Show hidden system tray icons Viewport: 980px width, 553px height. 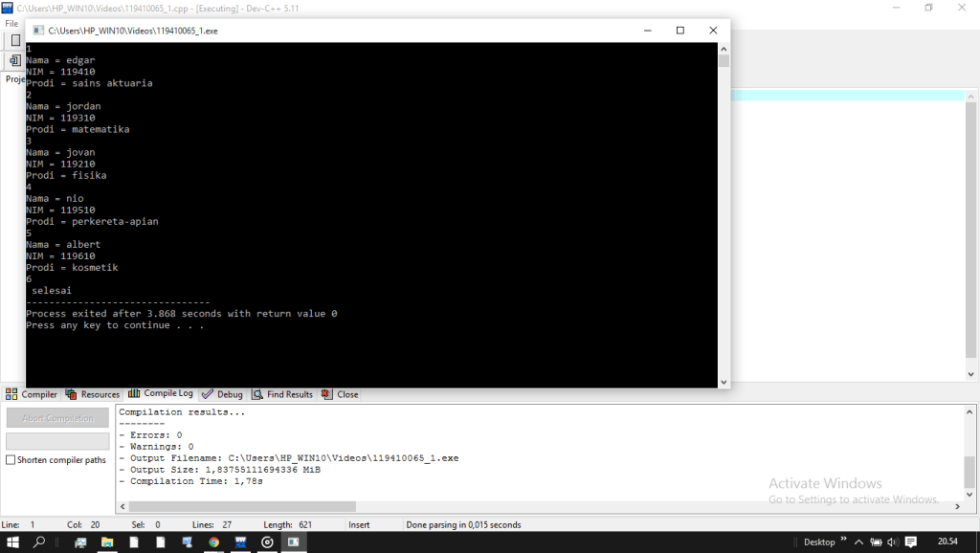[858, 542]
